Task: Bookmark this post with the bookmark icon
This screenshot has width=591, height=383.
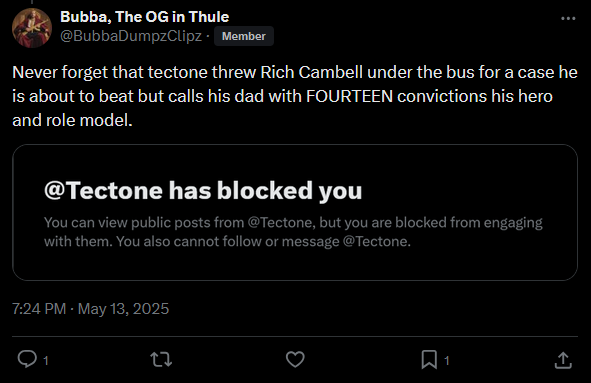Action: [x=429, y=359]
